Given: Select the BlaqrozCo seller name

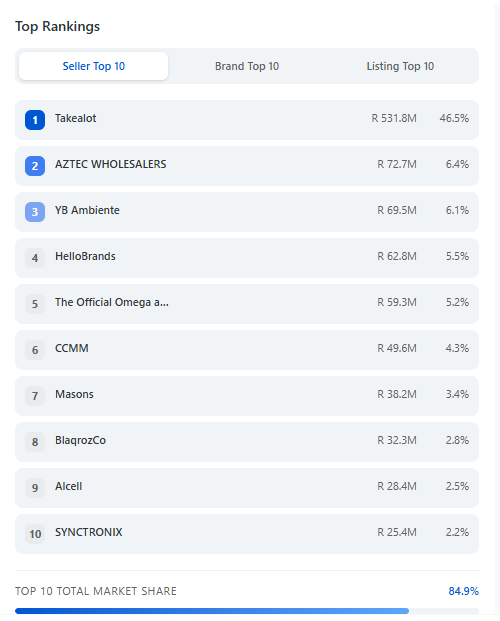Looking at the screenshot, I should 80,440.
